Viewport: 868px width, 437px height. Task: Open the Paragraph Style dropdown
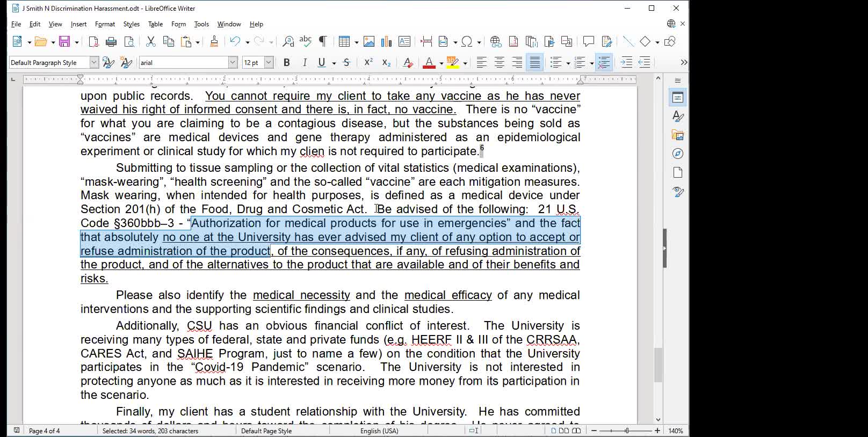pyautogui.click(x=94, y=63)
